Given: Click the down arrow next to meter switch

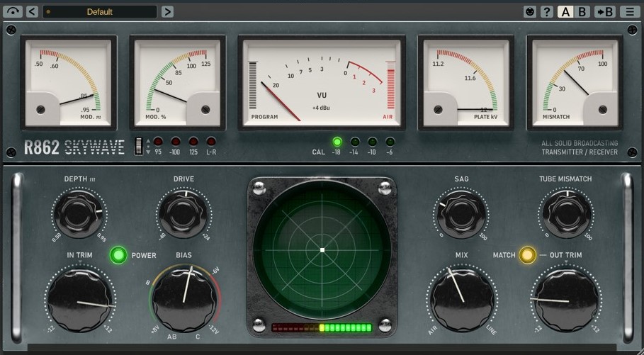Looking at the screenshot, I should pos(148,152).
